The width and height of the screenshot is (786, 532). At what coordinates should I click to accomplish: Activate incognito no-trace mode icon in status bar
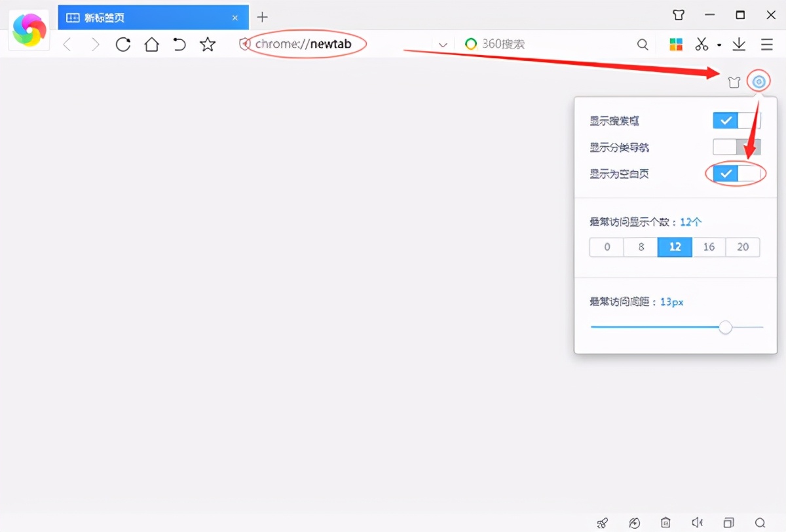click(x=634, y=523)
